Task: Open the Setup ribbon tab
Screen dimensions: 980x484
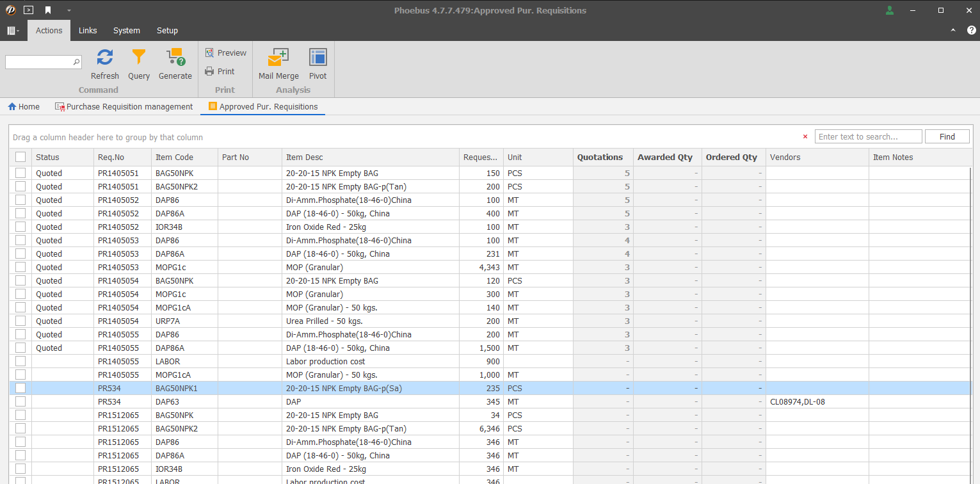Action: point(167,30)
